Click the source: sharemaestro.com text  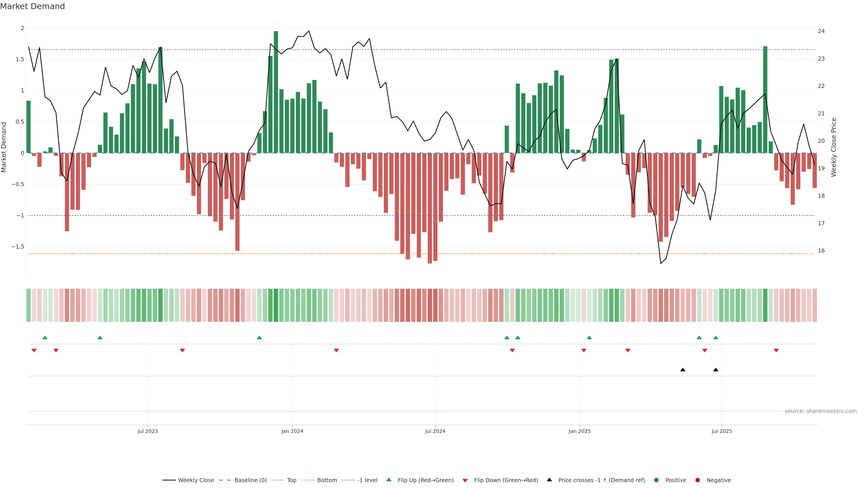[x=821, y=411]
